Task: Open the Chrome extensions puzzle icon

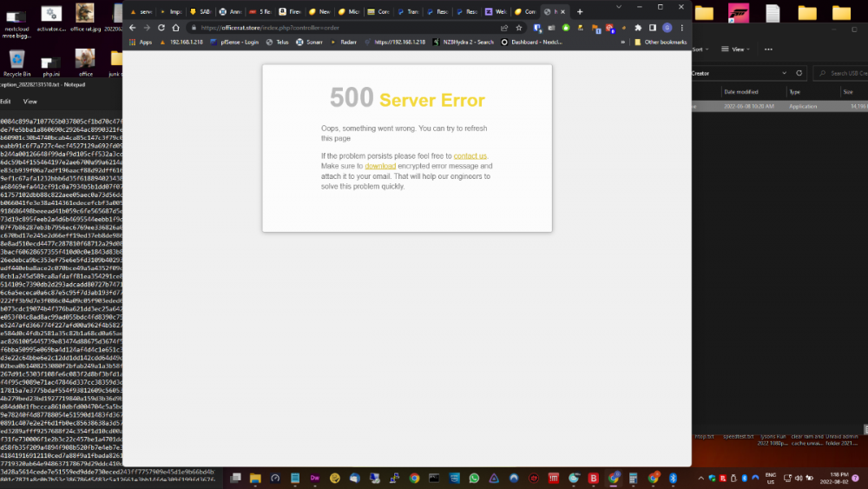Action: (638, 28)
